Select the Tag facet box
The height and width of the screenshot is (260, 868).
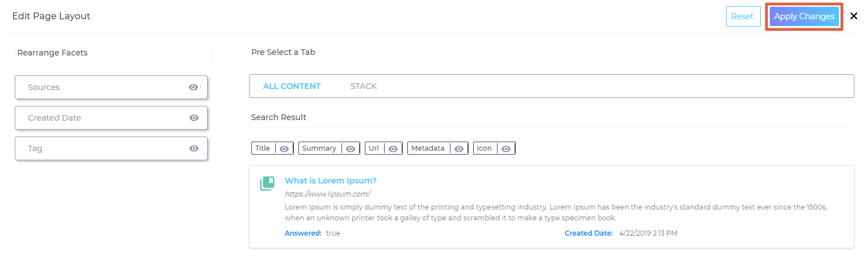click(102, 148)
